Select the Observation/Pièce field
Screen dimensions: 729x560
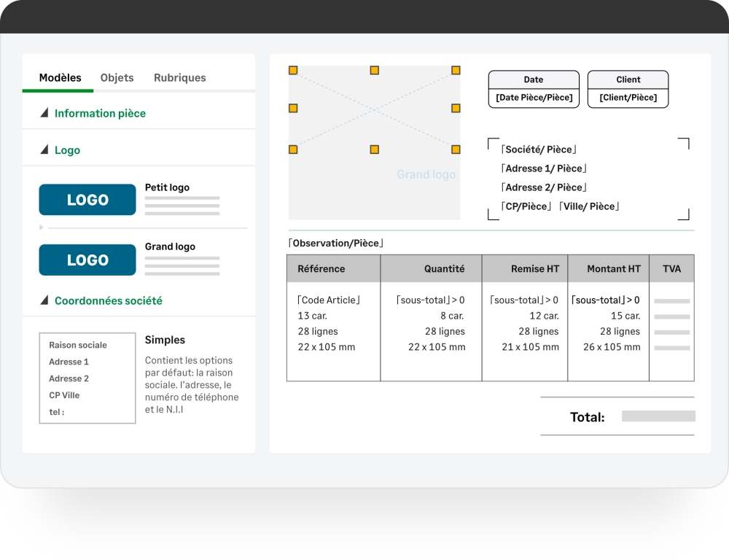click(x=335, y=244)
